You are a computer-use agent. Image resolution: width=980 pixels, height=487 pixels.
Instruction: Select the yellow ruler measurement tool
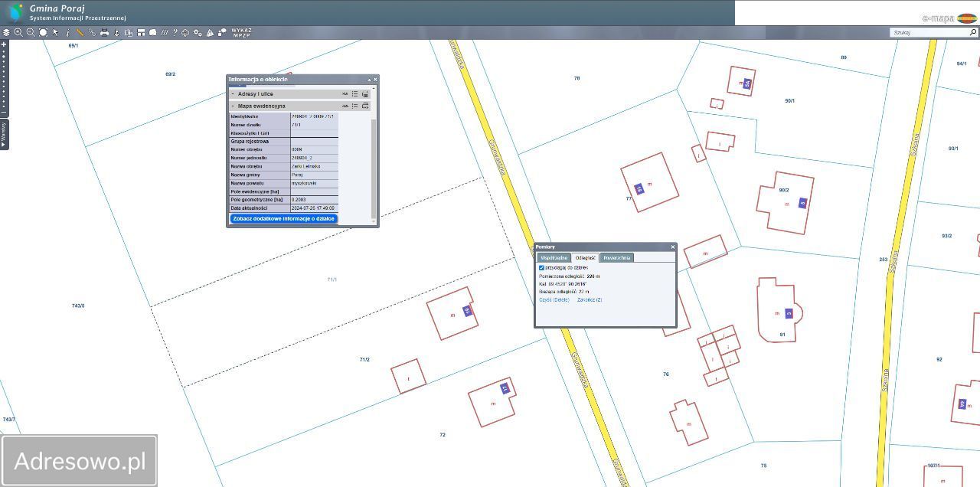click(x=80, y=32)
